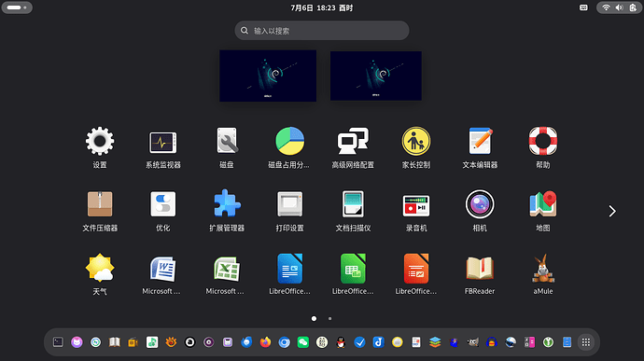Screen dimensions: 644x361
Task: Click the 输入以搜索 search field
Action: (x=322, y=31)
